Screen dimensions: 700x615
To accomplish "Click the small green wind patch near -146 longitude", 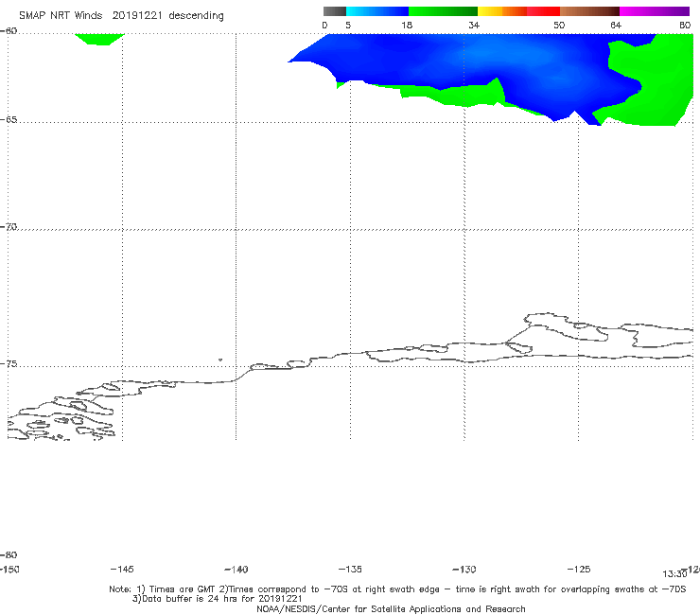I will [99, 39].
